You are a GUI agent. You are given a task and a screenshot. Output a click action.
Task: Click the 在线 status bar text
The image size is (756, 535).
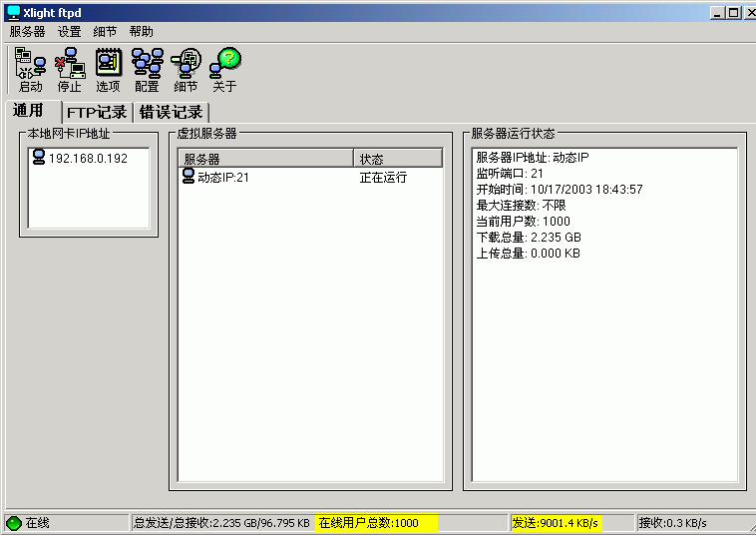(37, 523)
